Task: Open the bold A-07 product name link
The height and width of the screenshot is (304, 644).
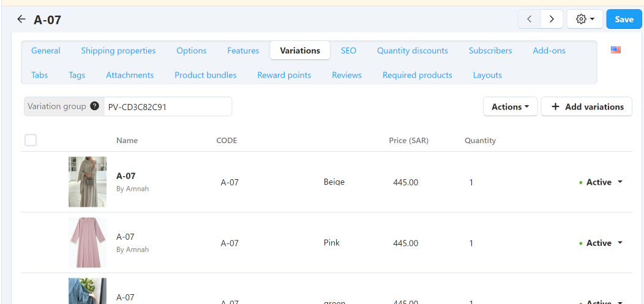Action: tap(125, 176)
